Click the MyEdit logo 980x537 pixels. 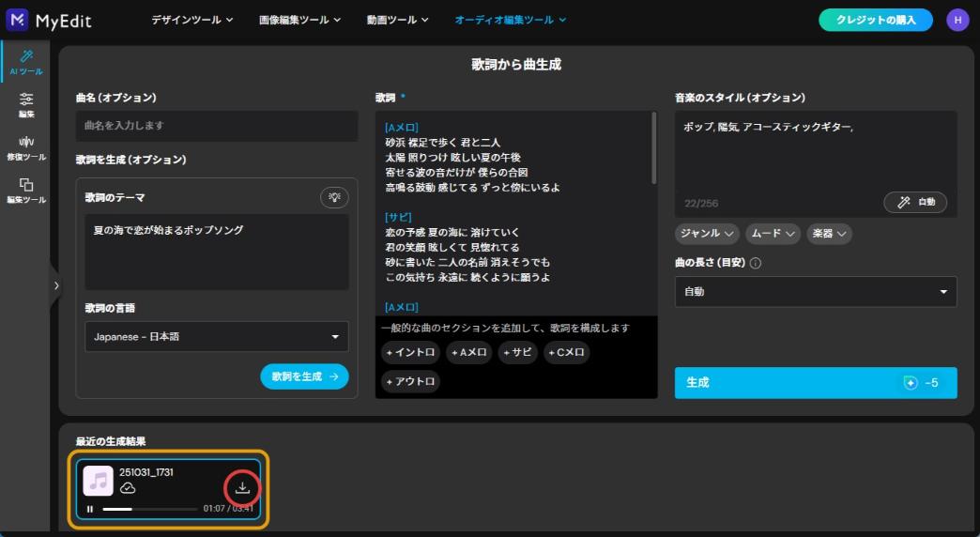(x=49, y=20)
